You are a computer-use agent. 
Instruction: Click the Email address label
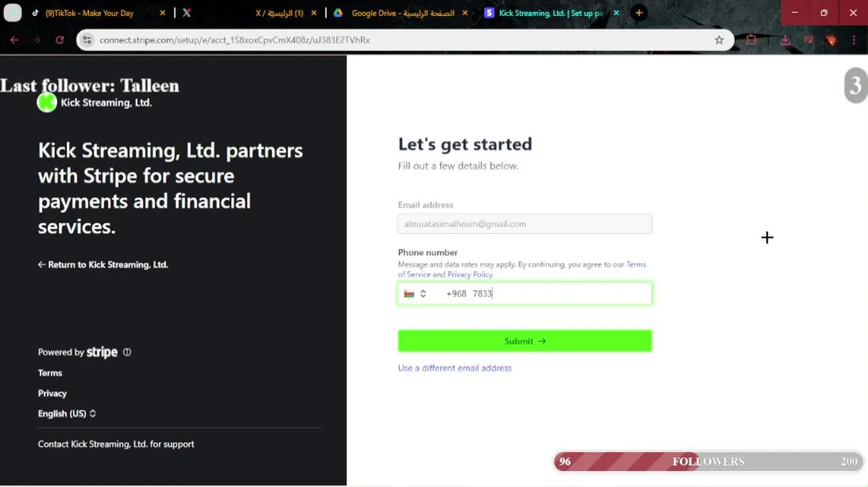(426, 205)
